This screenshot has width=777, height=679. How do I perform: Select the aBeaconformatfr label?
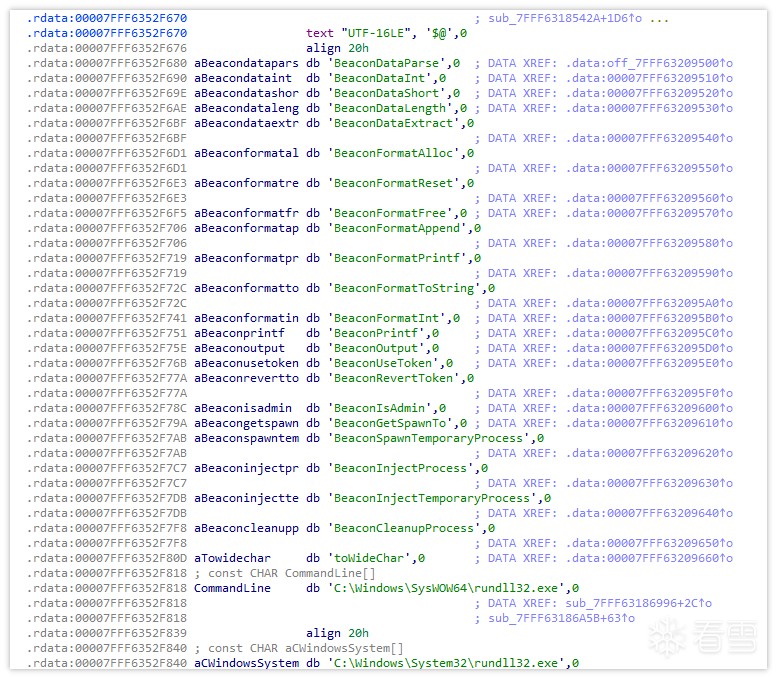click(246, 213)
